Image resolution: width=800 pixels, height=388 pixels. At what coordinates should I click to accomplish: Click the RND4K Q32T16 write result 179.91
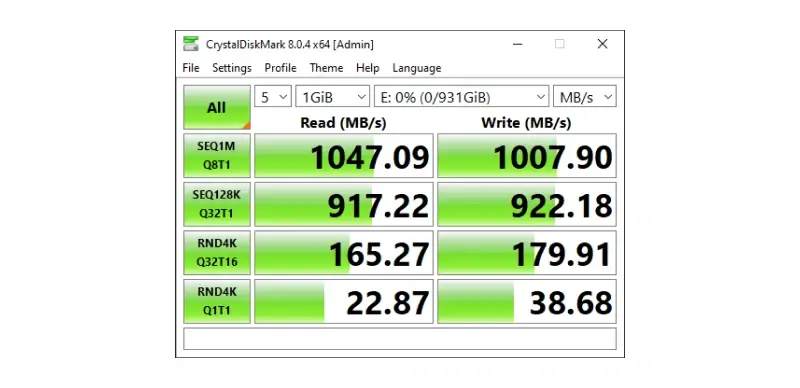(527, 253)
